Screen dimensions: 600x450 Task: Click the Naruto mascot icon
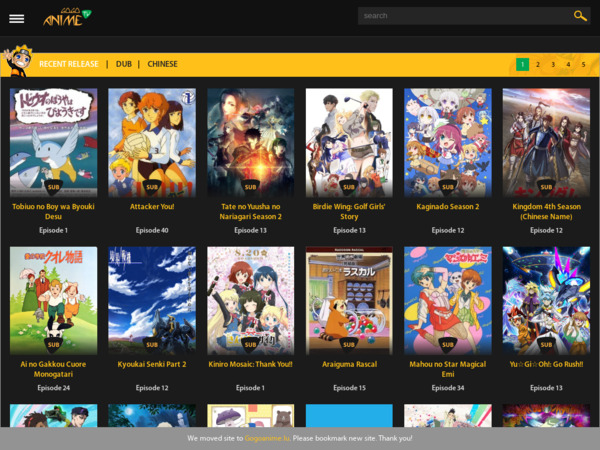[18, 61]
